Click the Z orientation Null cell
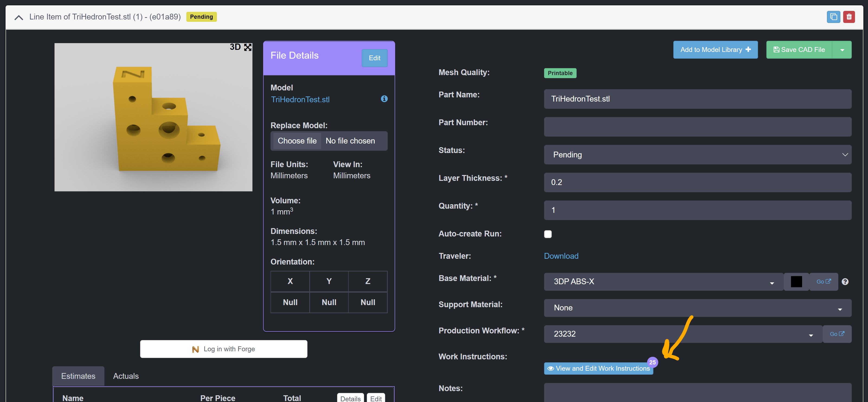Viewport: 868px width, 402px height. (368, 302)
